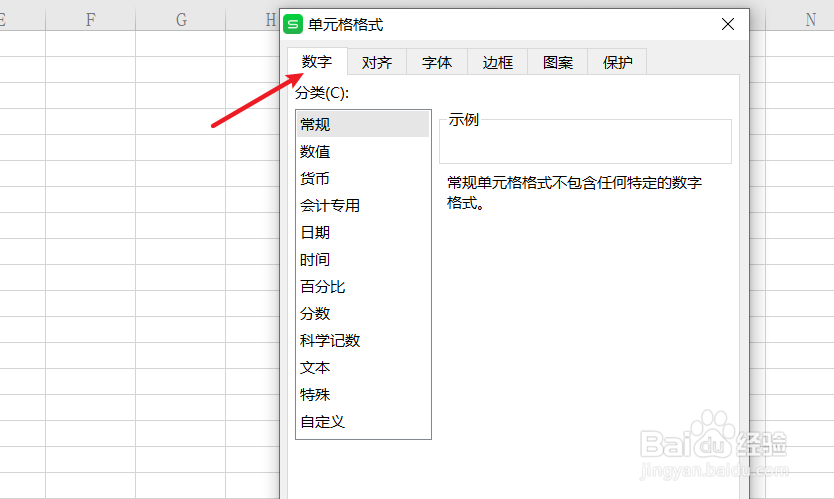
Task: Select column N header in spreadsheet
Action: 810,20
